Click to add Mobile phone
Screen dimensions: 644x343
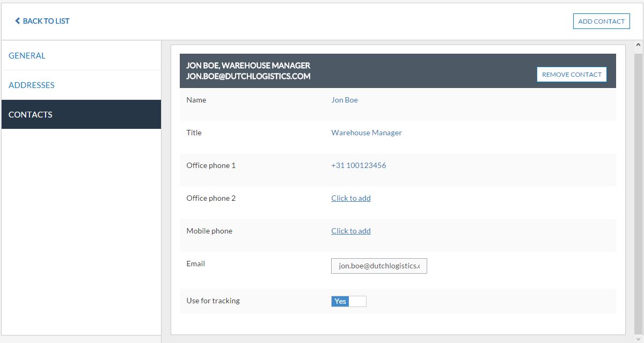click(x=350, y=231)
